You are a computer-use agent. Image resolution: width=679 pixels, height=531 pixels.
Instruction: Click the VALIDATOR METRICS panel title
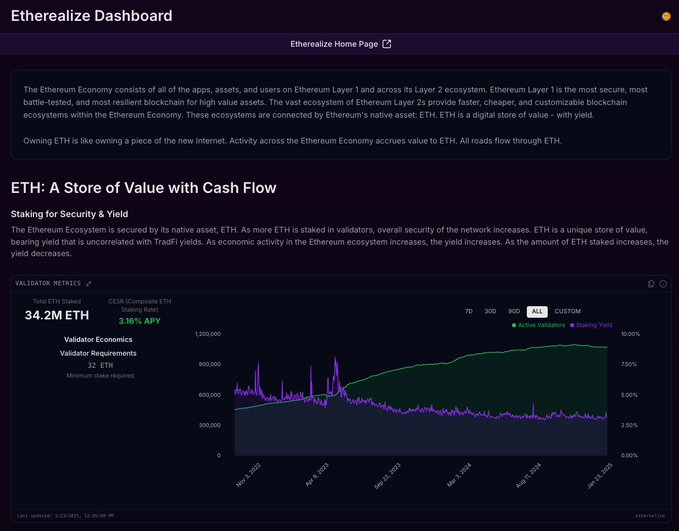coord(48,283)
